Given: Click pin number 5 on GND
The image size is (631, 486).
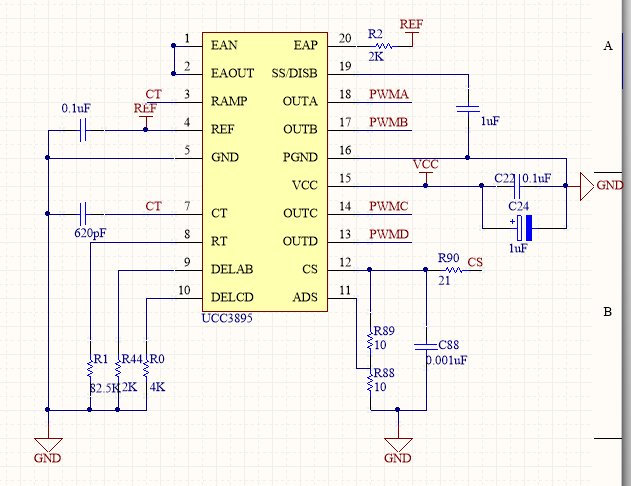Looking at the screenshot, I should pos(187,150).
